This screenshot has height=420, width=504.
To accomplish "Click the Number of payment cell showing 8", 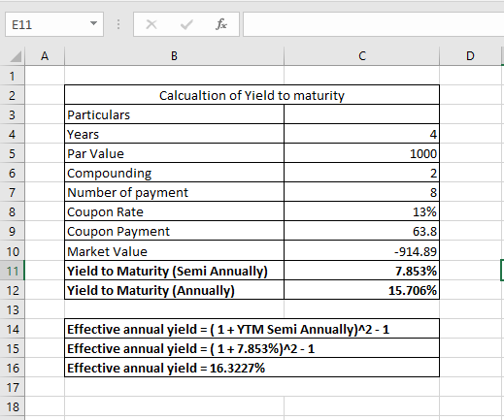I will click(361, 192).
